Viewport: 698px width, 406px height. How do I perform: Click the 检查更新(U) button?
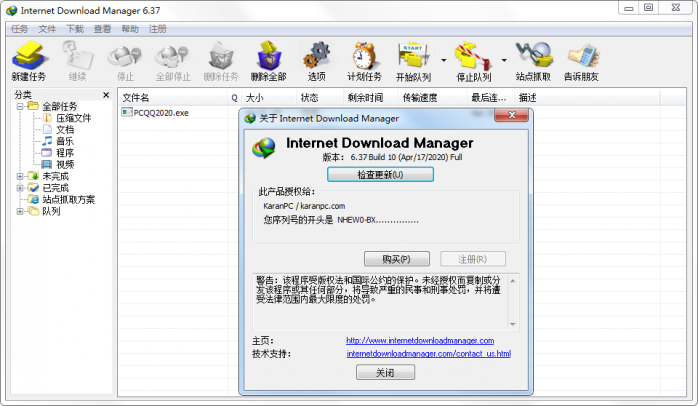click(380, 175)
